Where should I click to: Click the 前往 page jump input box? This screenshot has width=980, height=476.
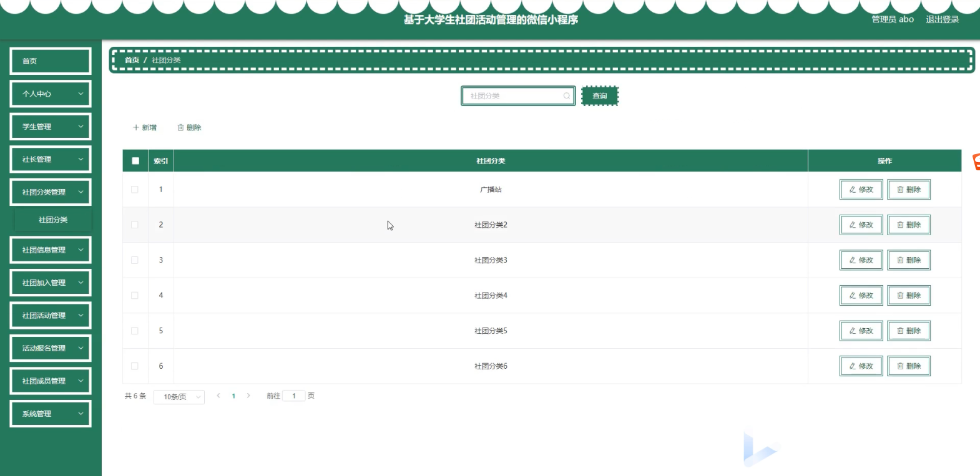[x=294, y=396]
